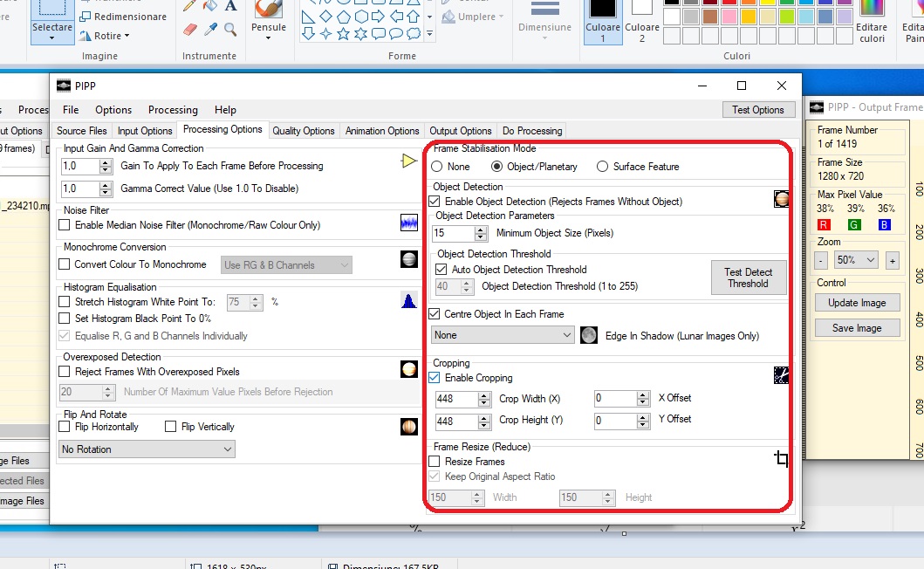Screen dimensions: 924x569
Task: Click the overexposed detection planet icon
Action: tap(409, 370)
